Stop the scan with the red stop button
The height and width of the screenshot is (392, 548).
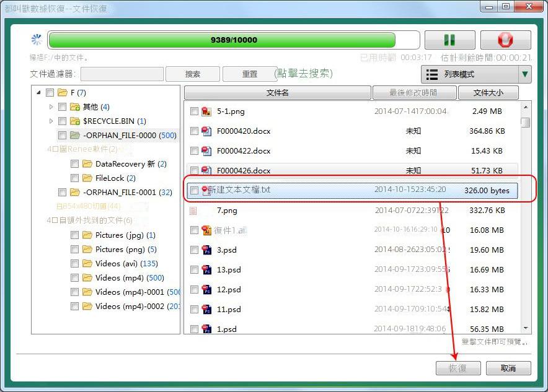[506, 40]
